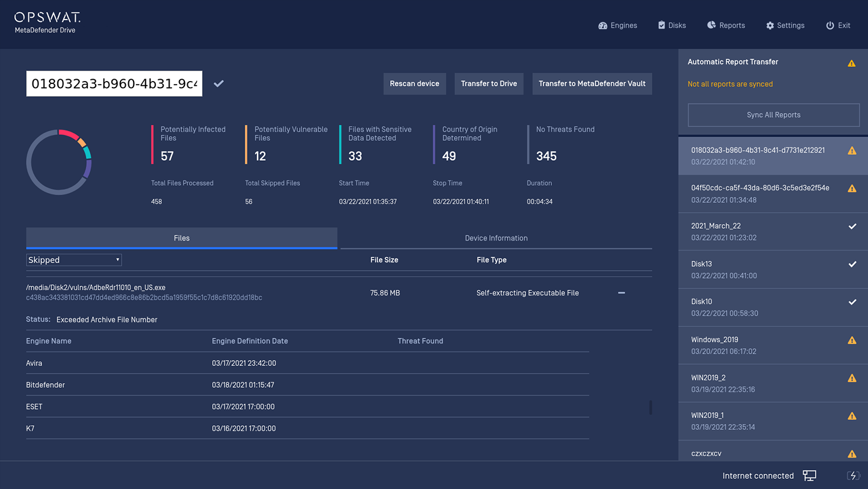Click synced checkmark on Disk13 report

coord(852,264)
